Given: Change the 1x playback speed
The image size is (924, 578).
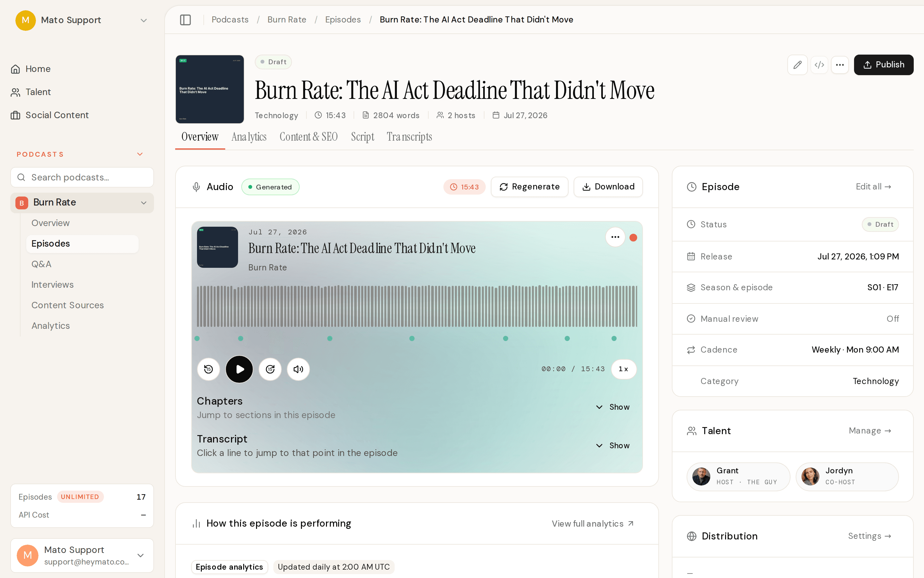Looking at the screenshot, I should [623, 369].
